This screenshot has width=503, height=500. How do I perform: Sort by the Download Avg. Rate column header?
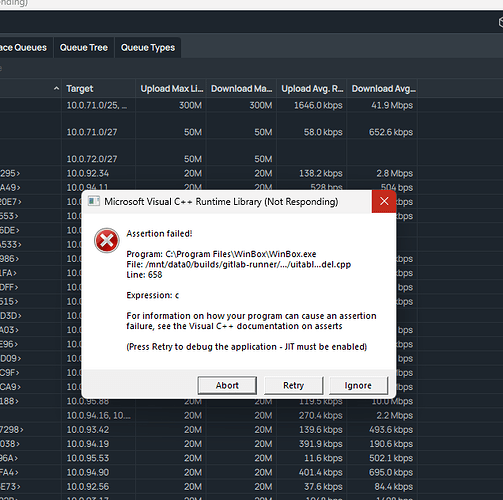point(383,89)
